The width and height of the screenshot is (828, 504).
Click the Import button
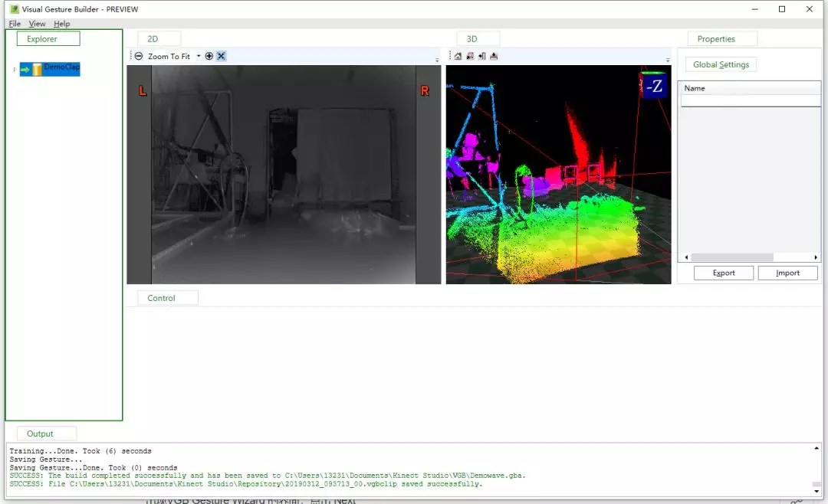click(787, 272)
